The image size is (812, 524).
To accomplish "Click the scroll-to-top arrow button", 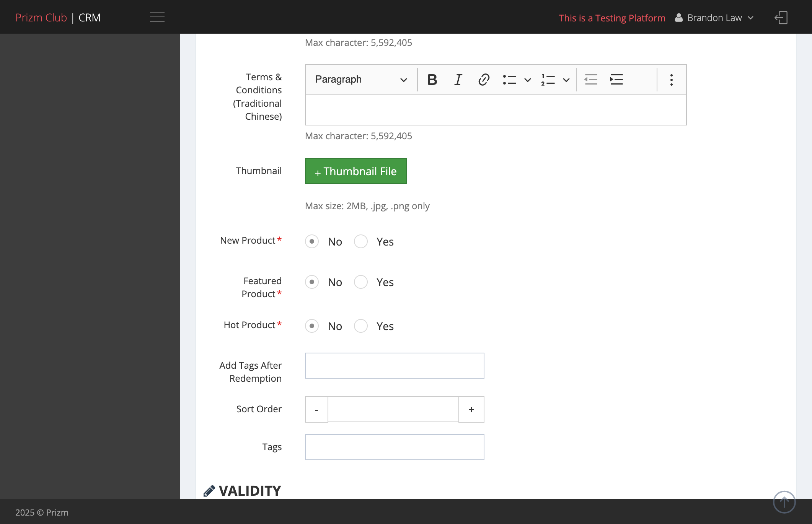I will pos(784,502).
